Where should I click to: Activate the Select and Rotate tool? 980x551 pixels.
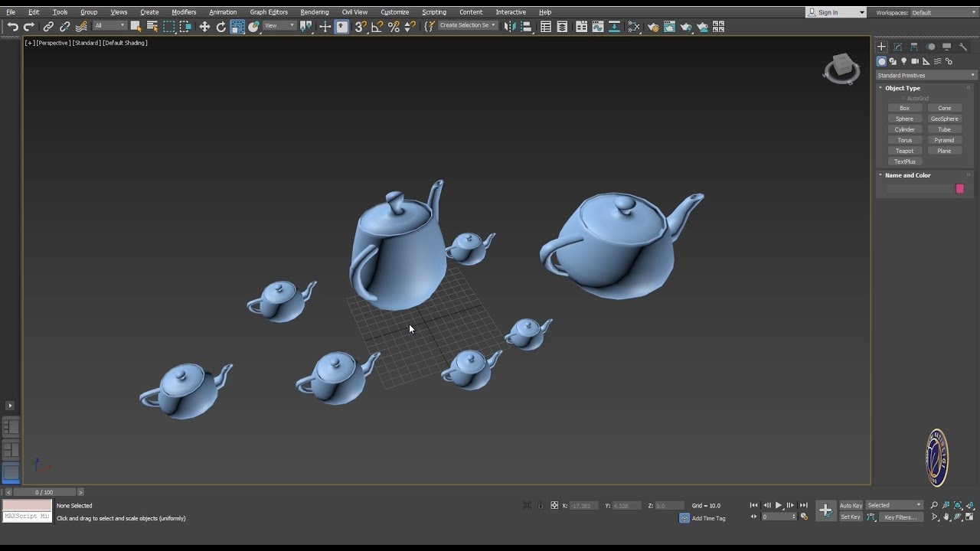tap(221, 27)
